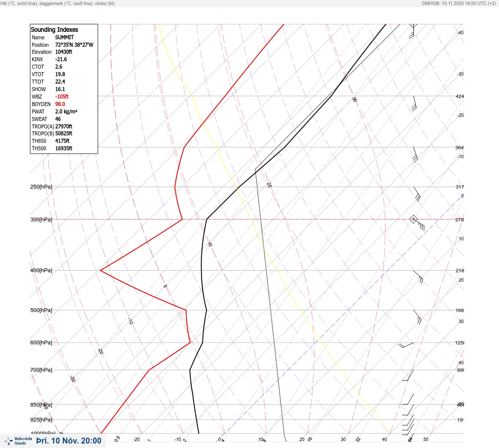The width and height of the screenshot is (499, 448).
Task: Click the TH500 value 16935ft
Action: (x=64, y=148)
